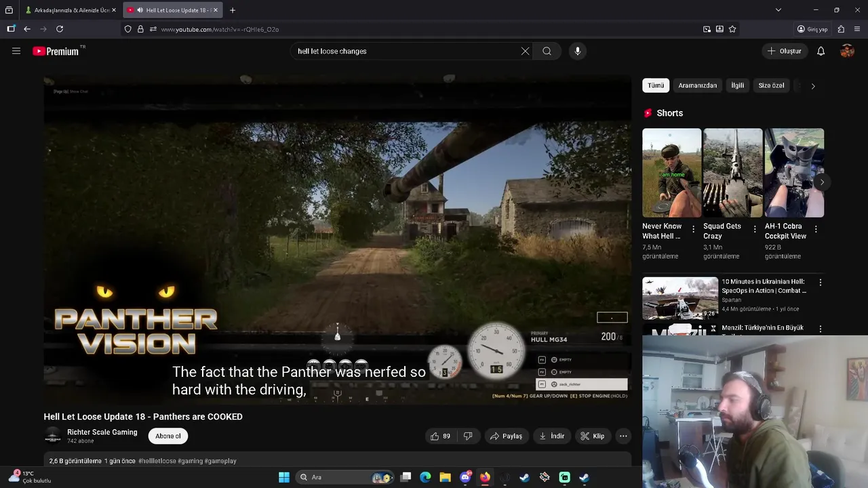The height and width of the screenshot is (488, 868).
Task: Show next Shorts with right arrow
Action: 822,182
